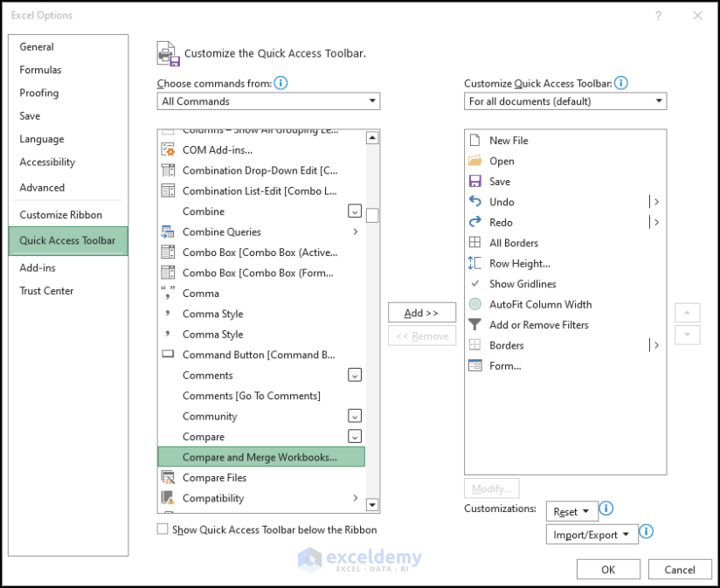
Task: Click the Compare Files icon
Action: [168, 477]
